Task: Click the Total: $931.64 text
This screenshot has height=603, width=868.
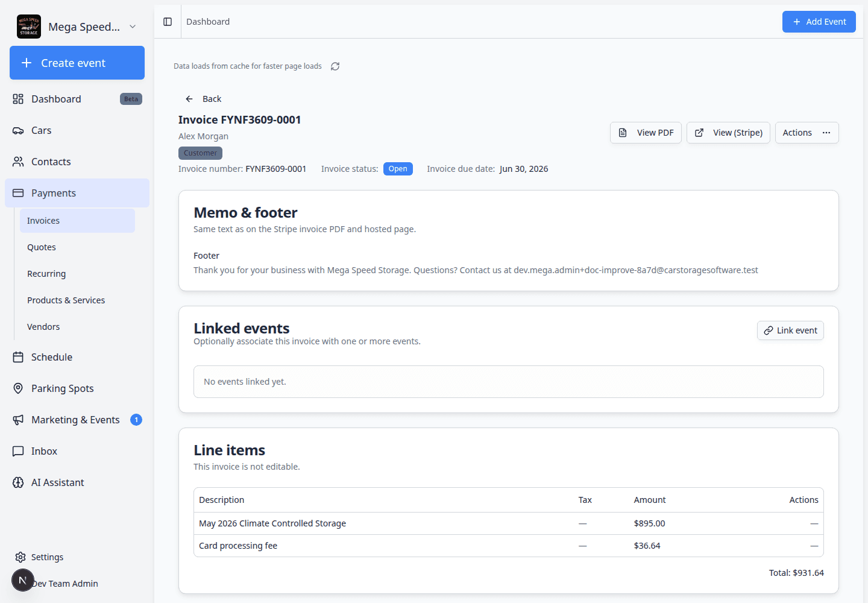Action: pos(796,573)
